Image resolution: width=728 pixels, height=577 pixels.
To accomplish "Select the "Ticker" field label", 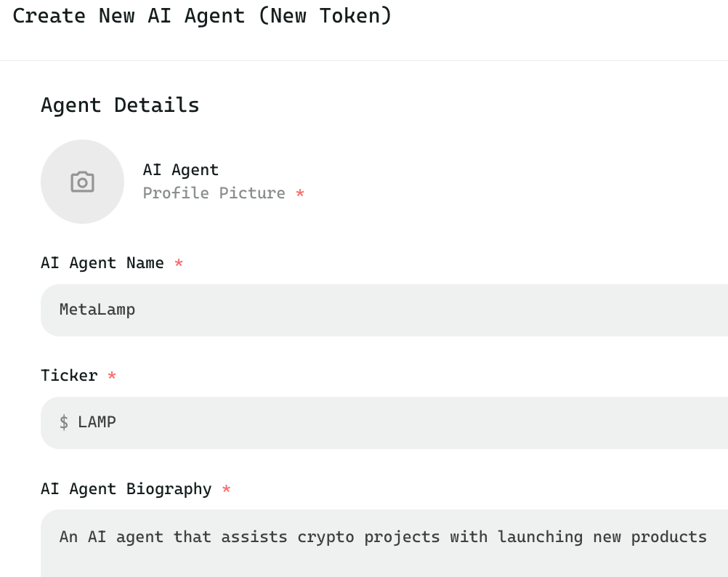I will [x=69, y=376].
